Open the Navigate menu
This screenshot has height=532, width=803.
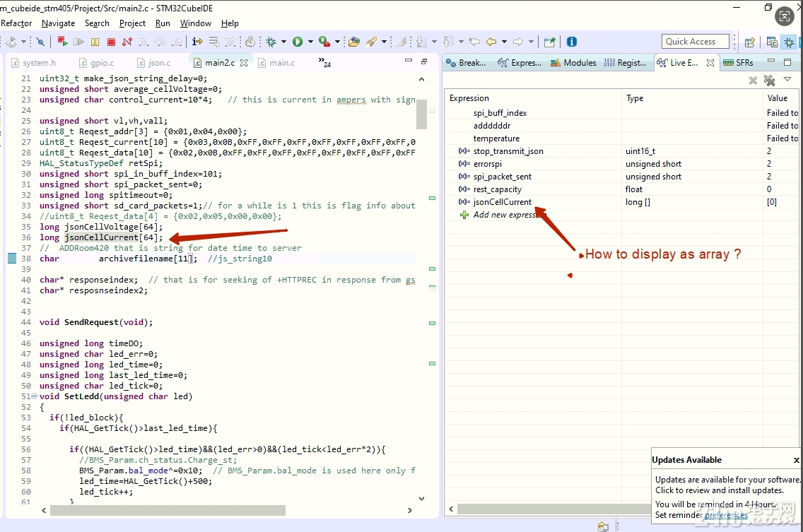(59, 23)
